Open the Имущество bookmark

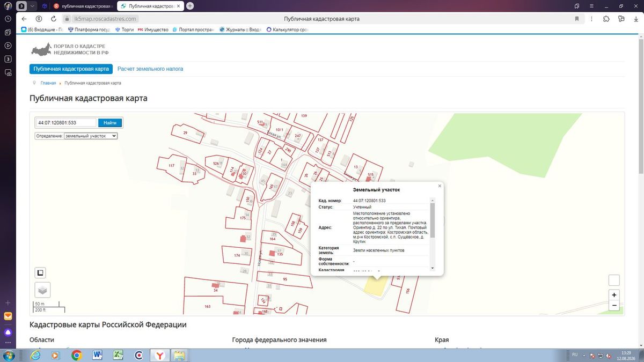point(153,29)
